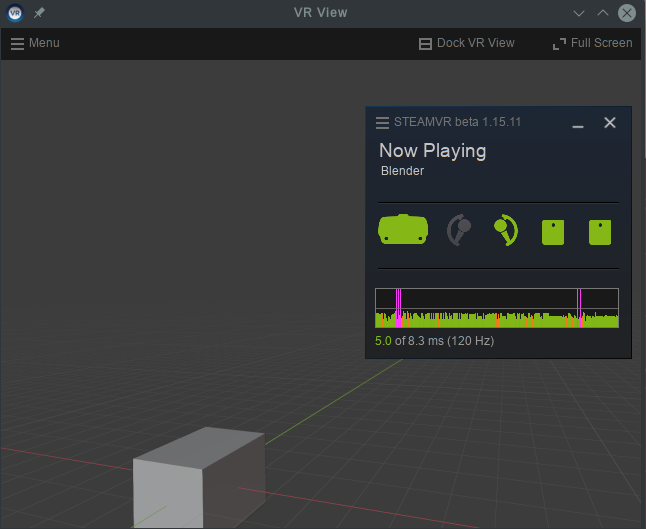This screenshot has height=529, width=646.
Task: Click Dock VR View button
Action: [x=466, y=43]
